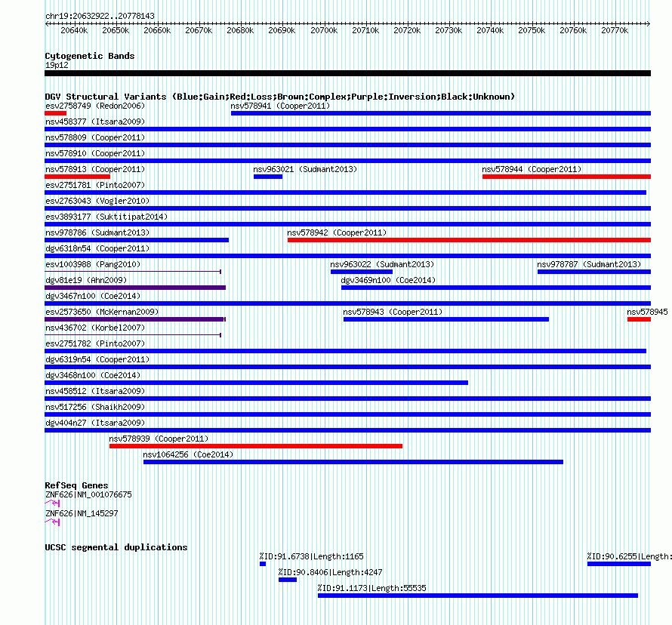Open the nsv978787 (Sudmant2013) label
The image size is (672, 625).
click(x=589, y=264)
